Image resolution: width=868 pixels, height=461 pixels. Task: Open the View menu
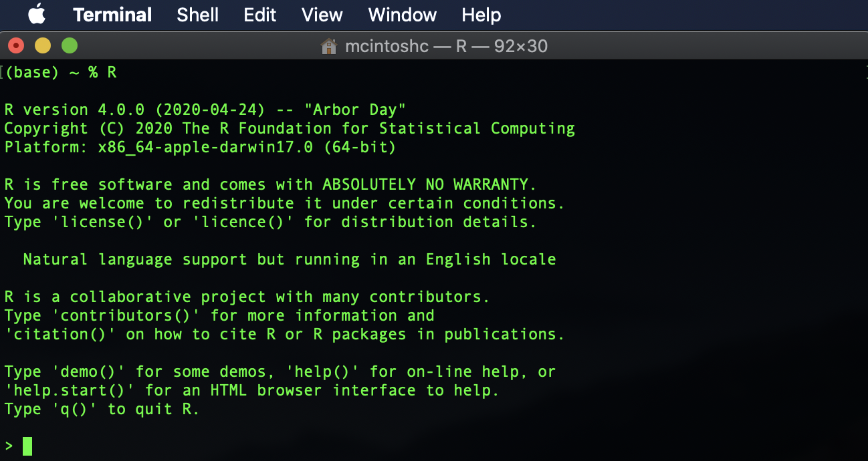pos(322,15)
